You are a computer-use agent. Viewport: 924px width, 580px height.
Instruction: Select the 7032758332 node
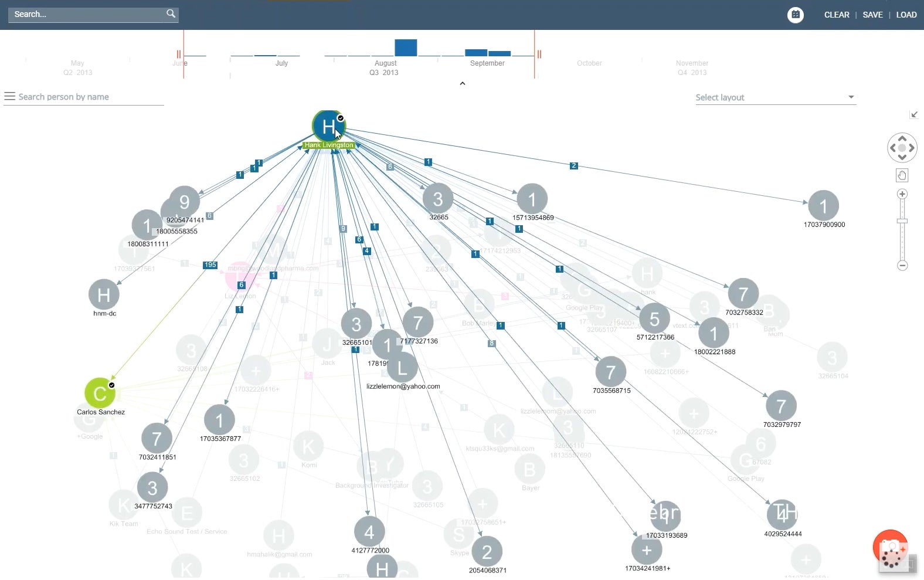[x=743, y=293]
